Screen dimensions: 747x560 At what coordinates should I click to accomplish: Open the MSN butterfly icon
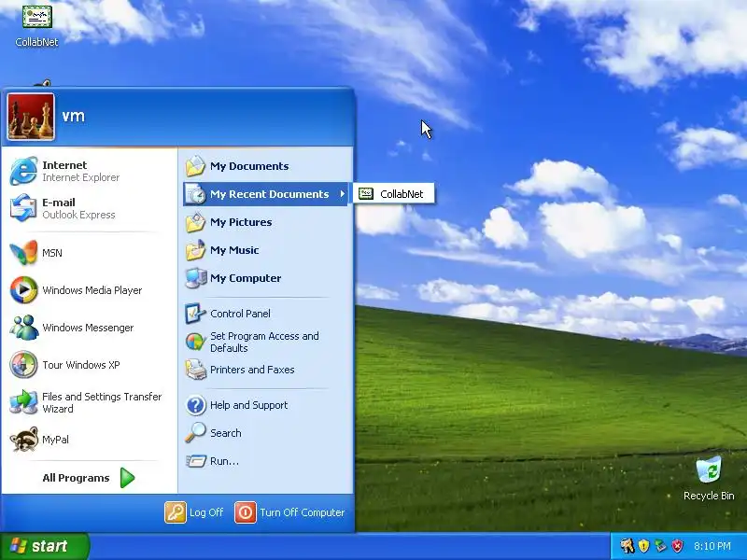click(23, 252)
